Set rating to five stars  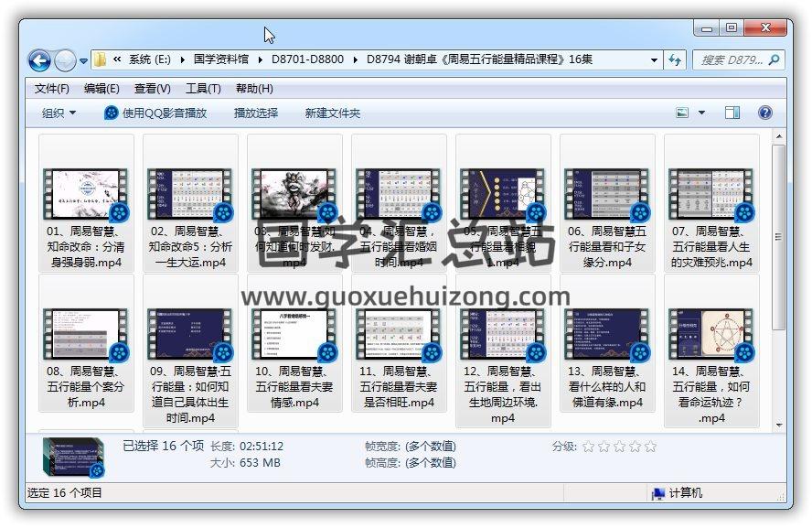(651, 447)
